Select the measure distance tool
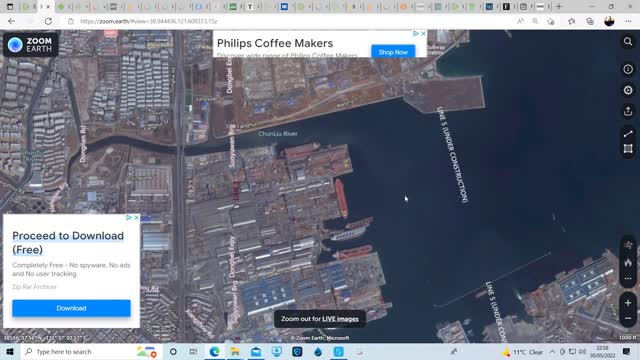The image size is (640, 360). pos(628,134)
